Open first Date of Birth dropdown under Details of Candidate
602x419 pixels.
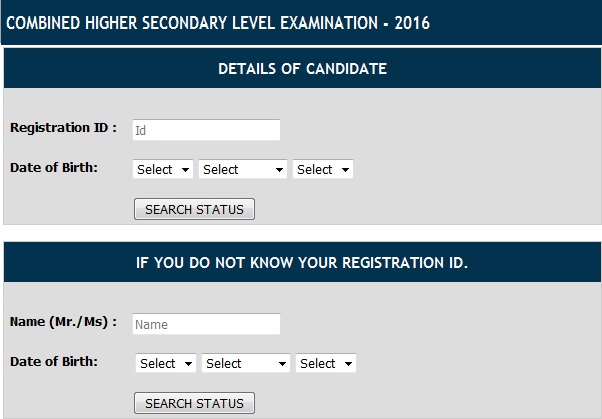tap(163, 170)
